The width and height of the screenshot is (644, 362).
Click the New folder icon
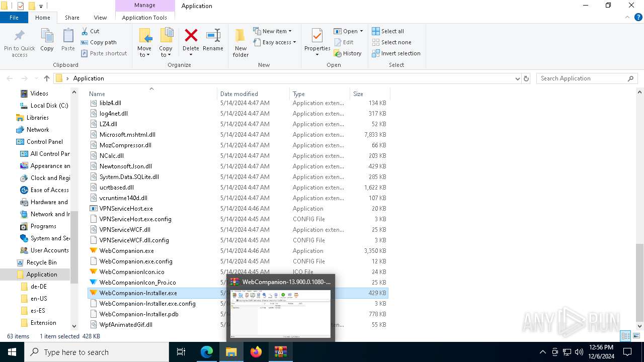pos(240,36)
